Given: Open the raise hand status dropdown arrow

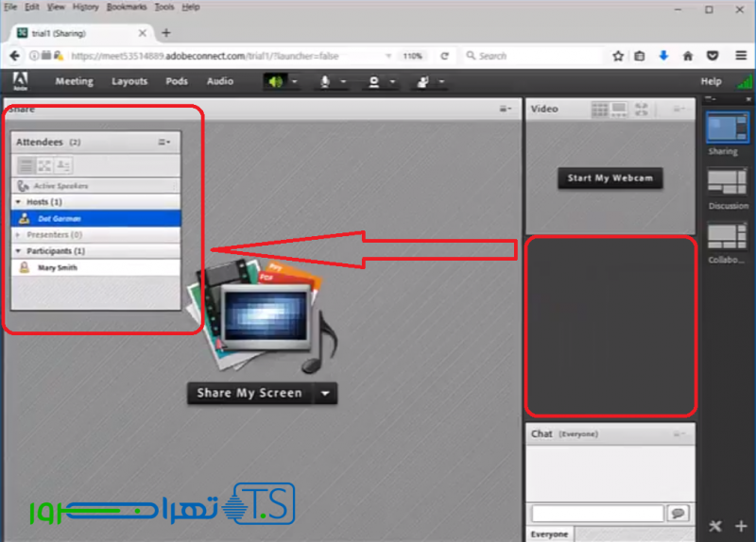Looking at the screenshot, I should tap(442, 82).
